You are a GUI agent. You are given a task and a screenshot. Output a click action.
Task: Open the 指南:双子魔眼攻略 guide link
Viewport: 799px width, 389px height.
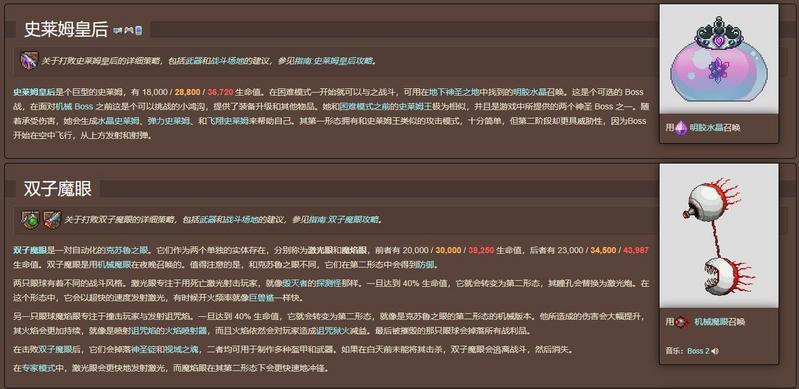click(344, 220)
